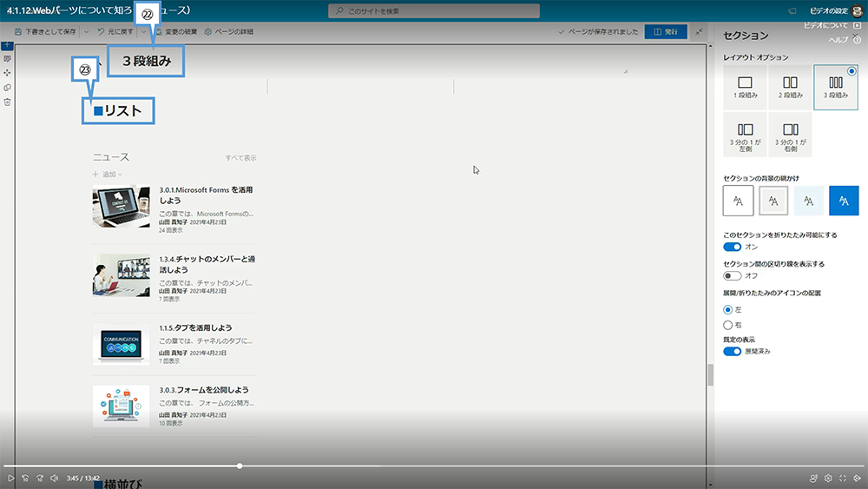
Task: Open video settings (ビデオの設定)
Action: (828, 10)
